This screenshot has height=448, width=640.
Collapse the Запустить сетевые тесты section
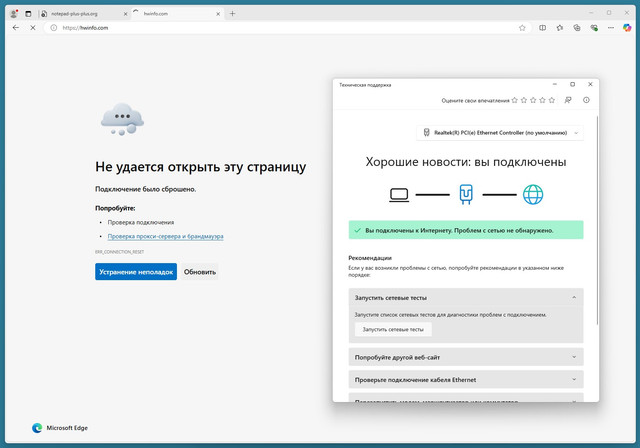pos(466,298)
